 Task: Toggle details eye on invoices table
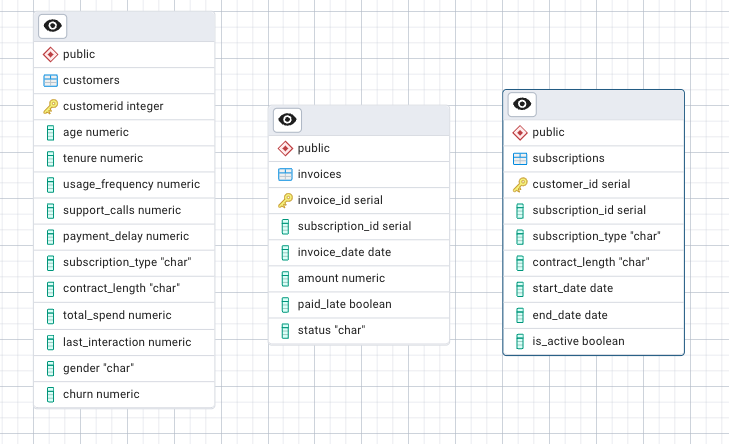pyautogui.click(x=288, y=120)
